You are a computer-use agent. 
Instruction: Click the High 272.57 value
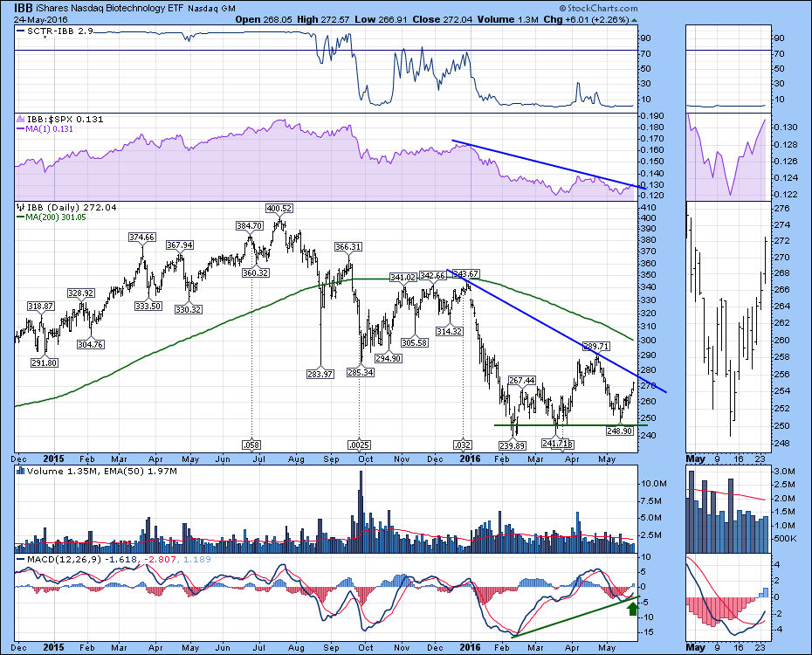[x=324, y=20]
